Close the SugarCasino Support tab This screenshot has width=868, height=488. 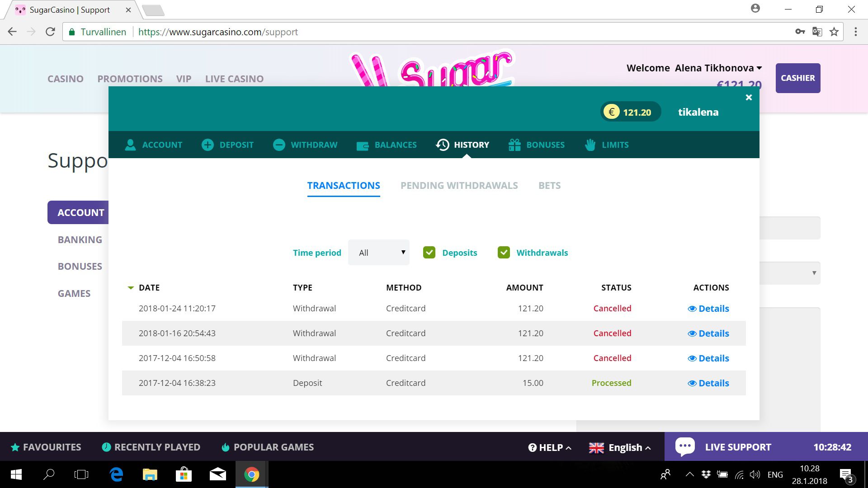tap(128, 9)
